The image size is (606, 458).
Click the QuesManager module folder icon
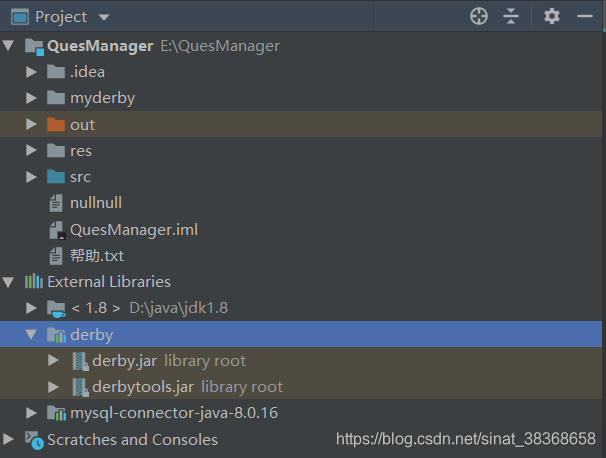click(x=34, y=47)
